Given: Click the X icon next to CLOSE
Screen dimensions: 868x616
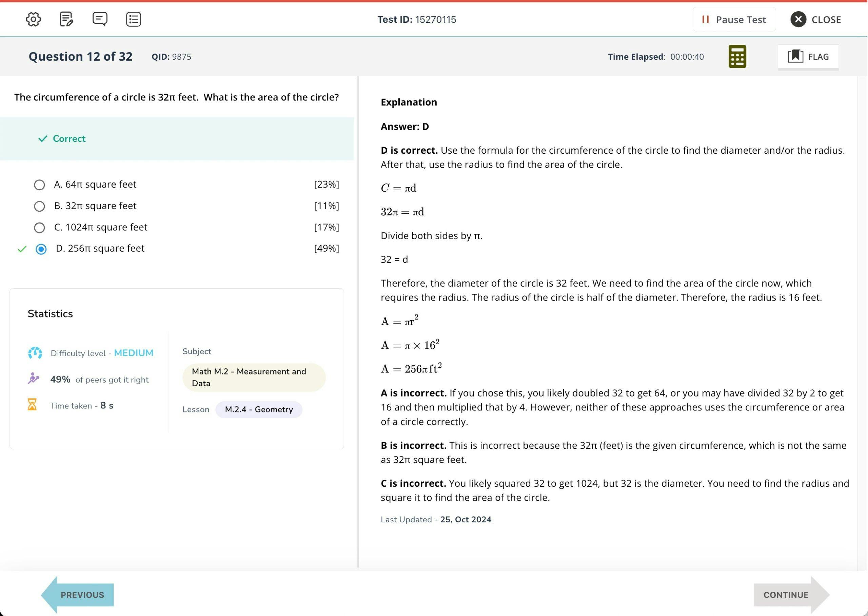Looking at the screenshot, I should point(798,19).
